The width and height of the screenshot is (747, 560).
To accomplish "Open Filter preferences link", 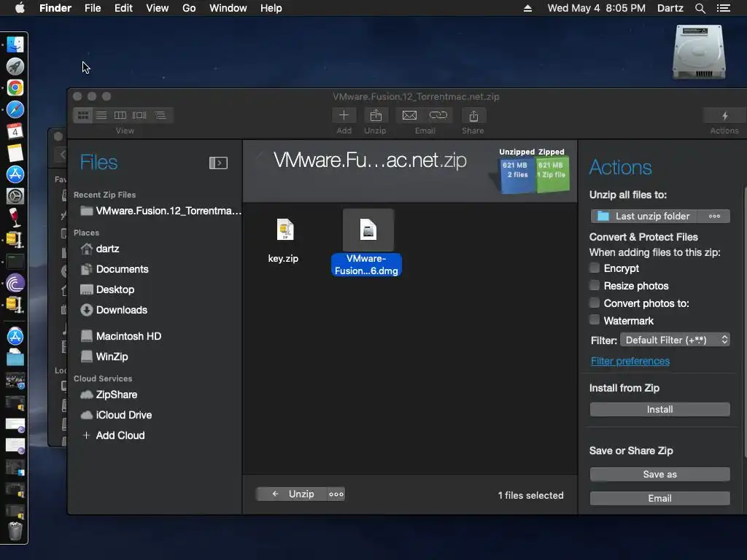I will click(630, 362).
